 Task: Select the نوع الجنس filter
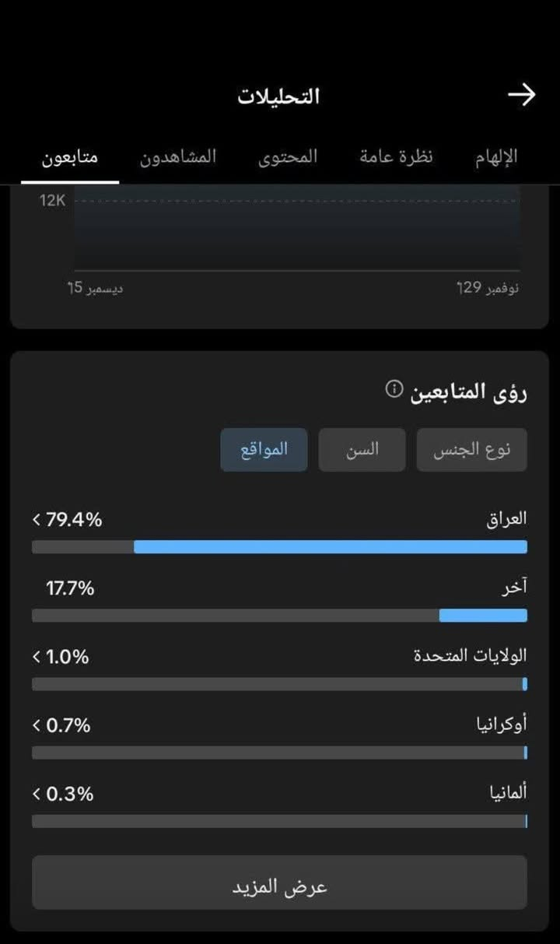click(472, 449)
